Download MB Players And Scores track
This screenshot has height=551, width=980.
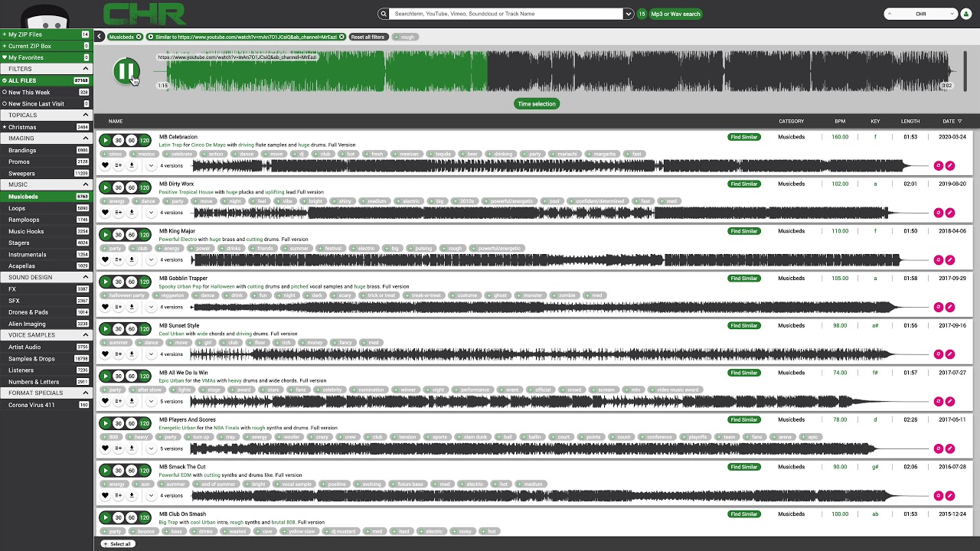pyautogui.click(x=132, y=448)
